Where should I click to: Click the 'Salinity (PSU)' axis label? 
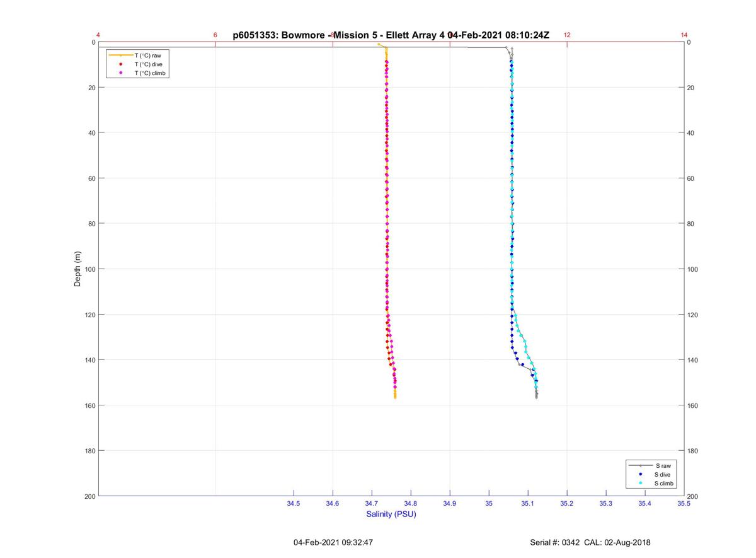tap(391, 514)
